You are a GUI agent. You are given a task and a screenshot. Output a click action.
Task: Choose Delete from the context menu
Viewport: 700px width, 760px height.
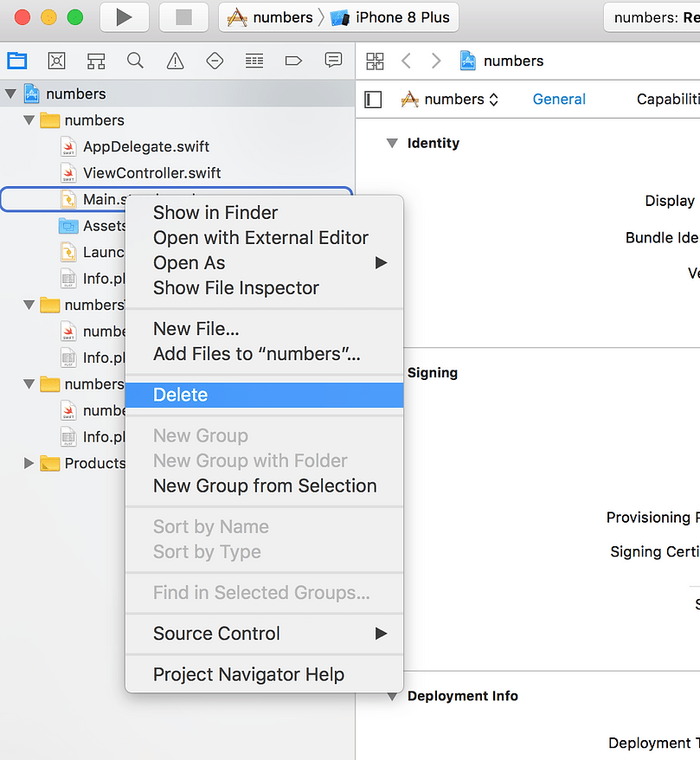pos(180,395)
